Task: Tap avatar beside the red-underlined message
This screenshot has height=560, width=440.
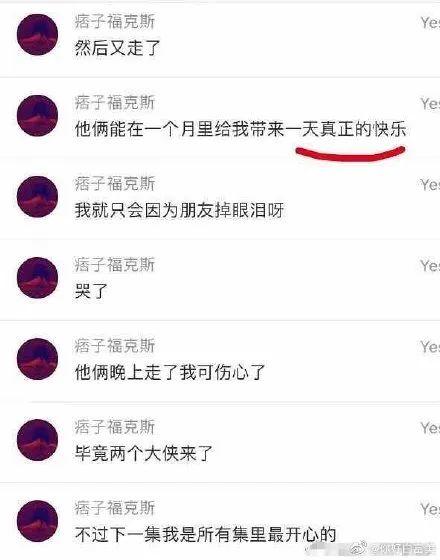Action: pos(37,115)
